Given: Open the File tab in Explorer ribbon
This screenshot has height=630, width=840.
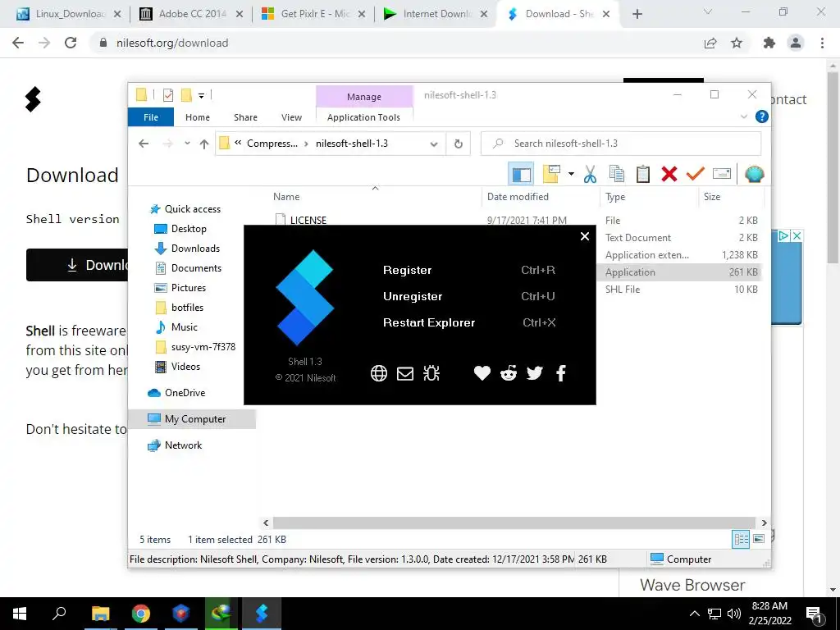Looking at the screenshot, I should [x=151, y=117].
